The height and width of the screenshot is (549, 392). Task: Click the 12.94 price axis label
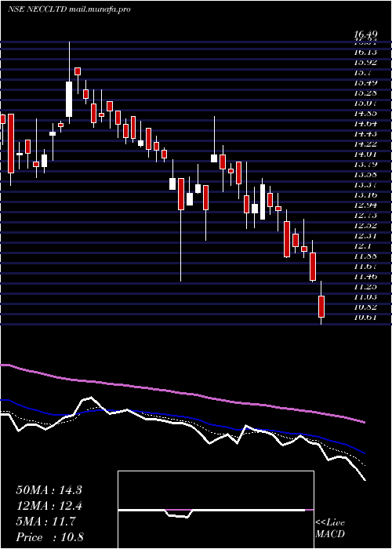coord(365,205)
